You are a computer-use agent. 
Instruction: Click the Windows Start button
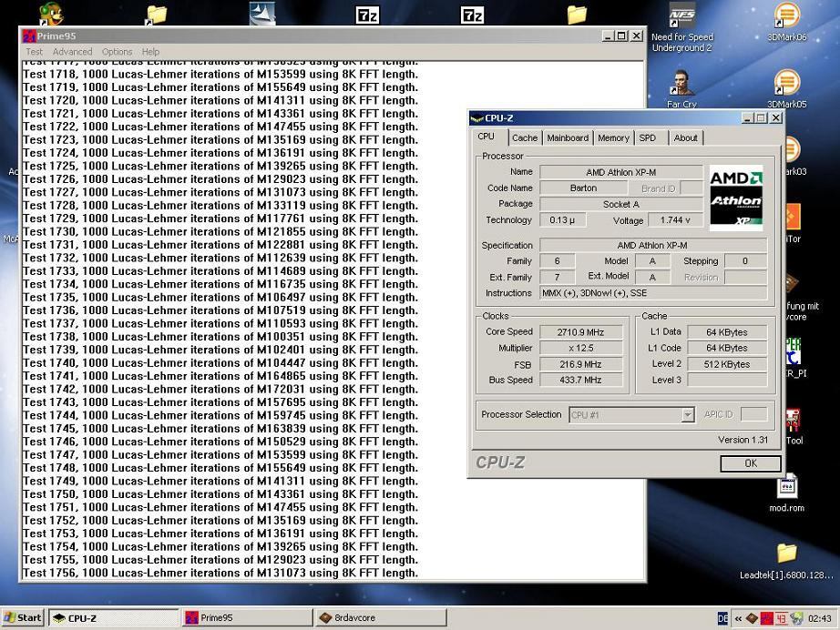coord(23,618)
